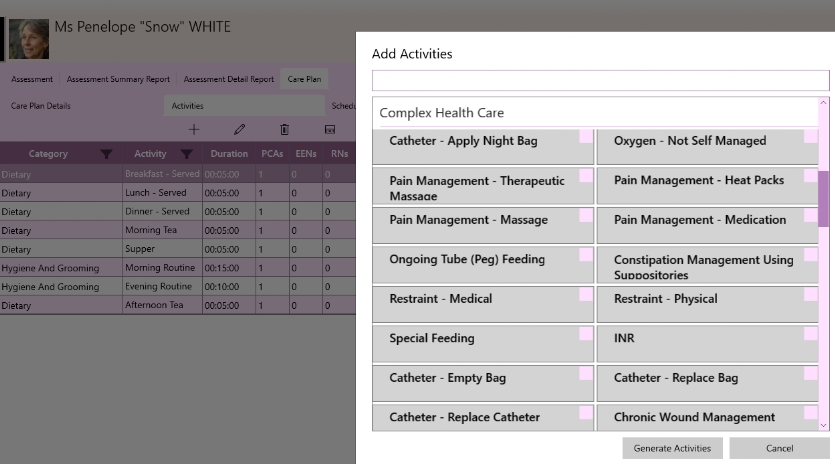
Task: Click the PCAs column header
Action: click(272, 154)
